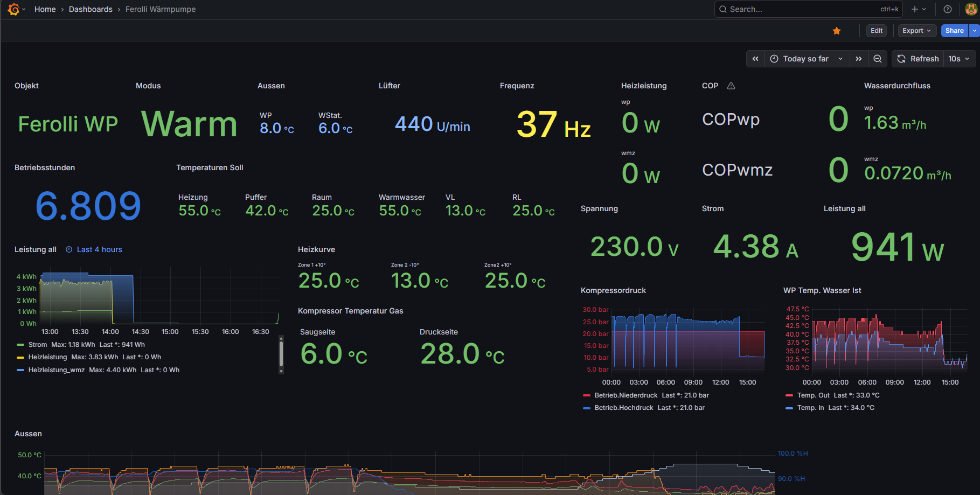Go to Home in breadcrumb
980x495 pixels.
(x=45, y=9)
